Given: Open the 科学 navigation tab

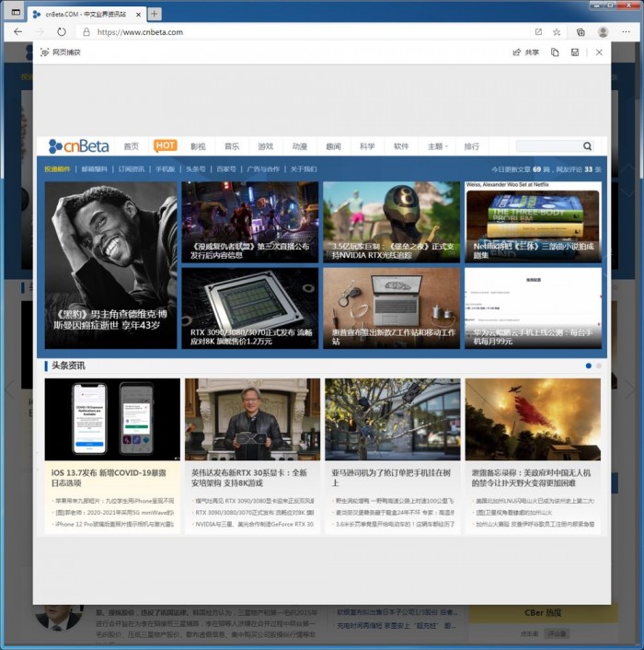Looking at the screenshot, I should (x=367, y=146).
